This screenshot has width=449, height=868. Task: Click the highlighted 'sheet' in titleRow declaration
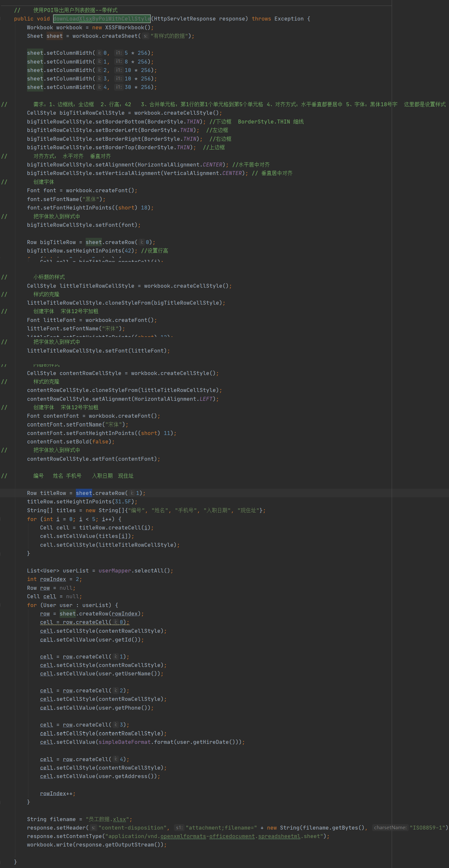point(84,493)
